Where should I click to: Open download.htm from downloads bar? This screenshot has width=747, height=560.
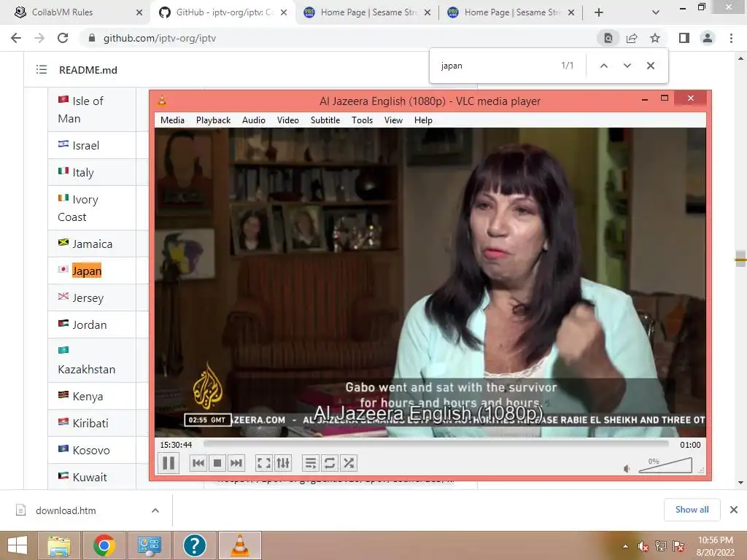66,510
